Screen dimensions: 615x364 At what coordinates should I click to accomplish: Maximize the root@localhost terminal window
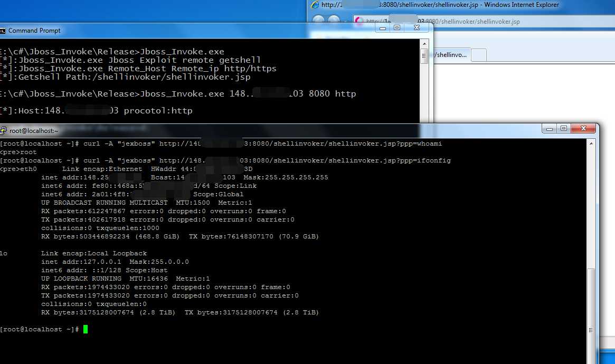tap(564, 129)
